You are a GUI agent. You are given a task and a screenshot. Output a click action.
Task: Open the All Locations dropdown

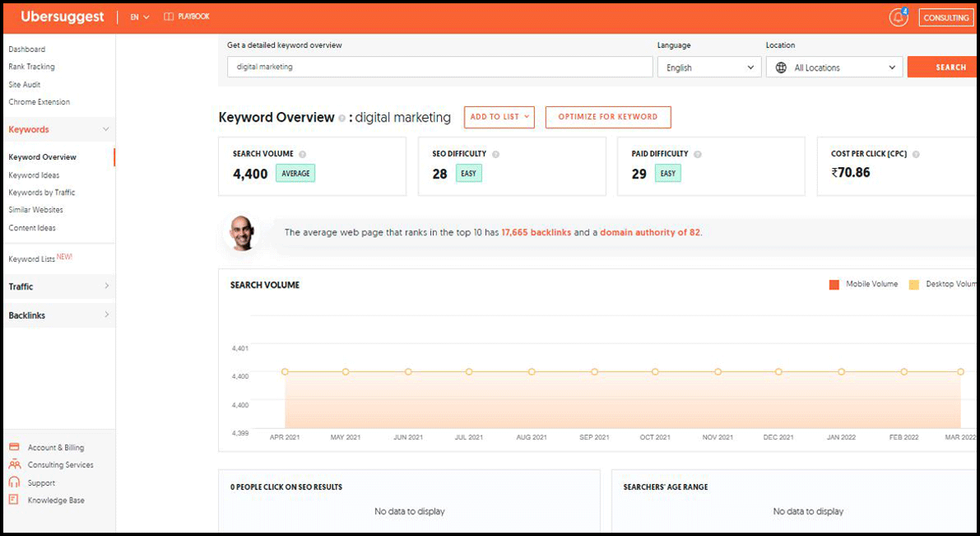point(834,68)
